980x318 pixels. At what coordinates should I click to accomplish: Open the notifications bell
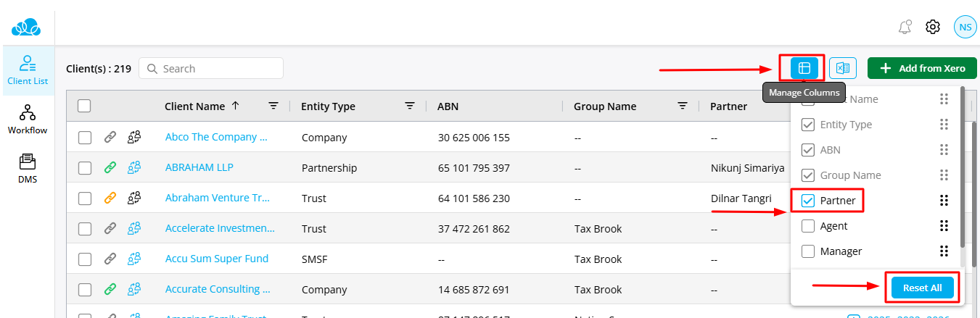pos(905,28)
